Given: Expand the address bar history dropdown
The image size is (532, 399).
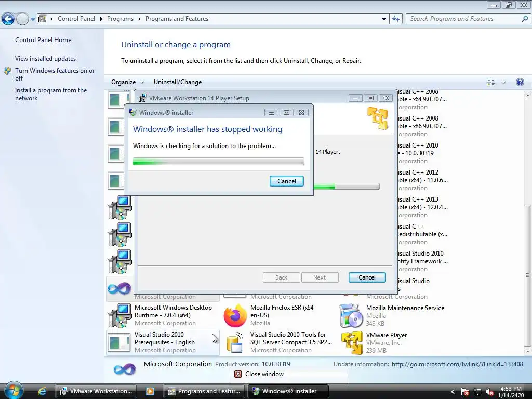Looking at the screenshot, I should coord(384,19).
